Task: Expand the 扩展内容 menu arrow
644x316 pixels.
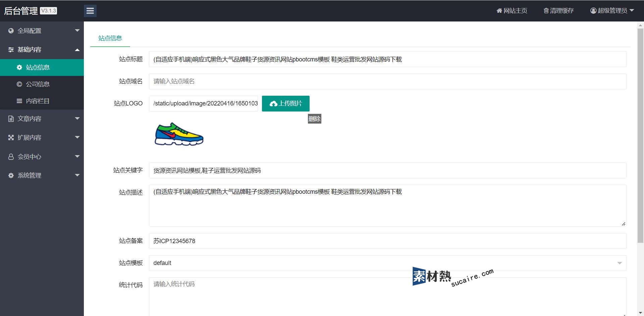Action: click(x=77, y=137)
